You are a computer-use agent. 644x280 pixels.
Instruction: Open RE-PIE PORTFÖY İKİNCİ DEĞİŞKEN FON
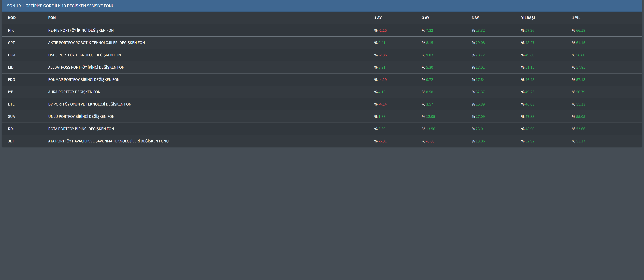pyautogui.click(x=81, y=31)
